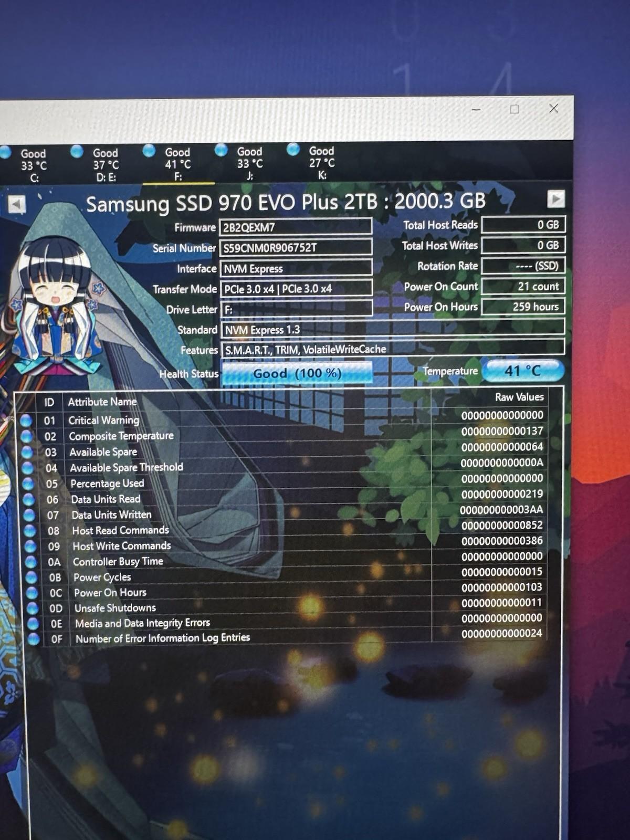Click the status icon of Available Spare Threshold

tap(28, 468)
